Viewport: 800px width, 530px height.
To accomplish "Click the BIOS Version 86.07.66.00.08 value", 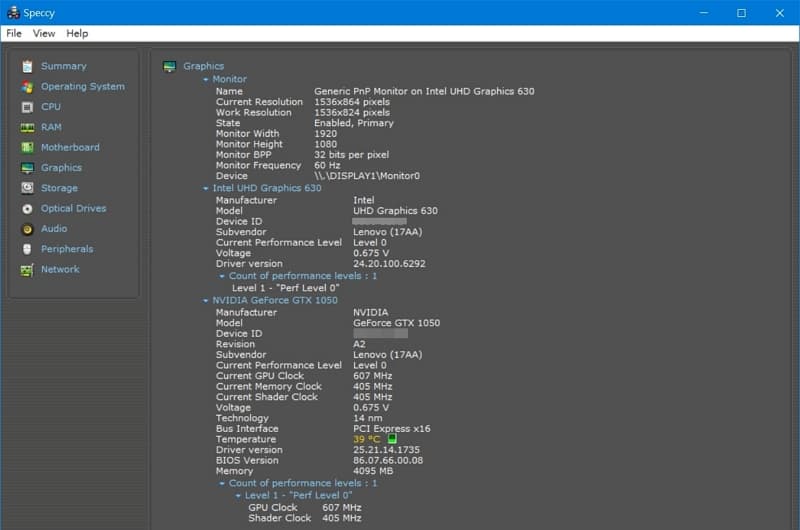I will tap(388, 460).
